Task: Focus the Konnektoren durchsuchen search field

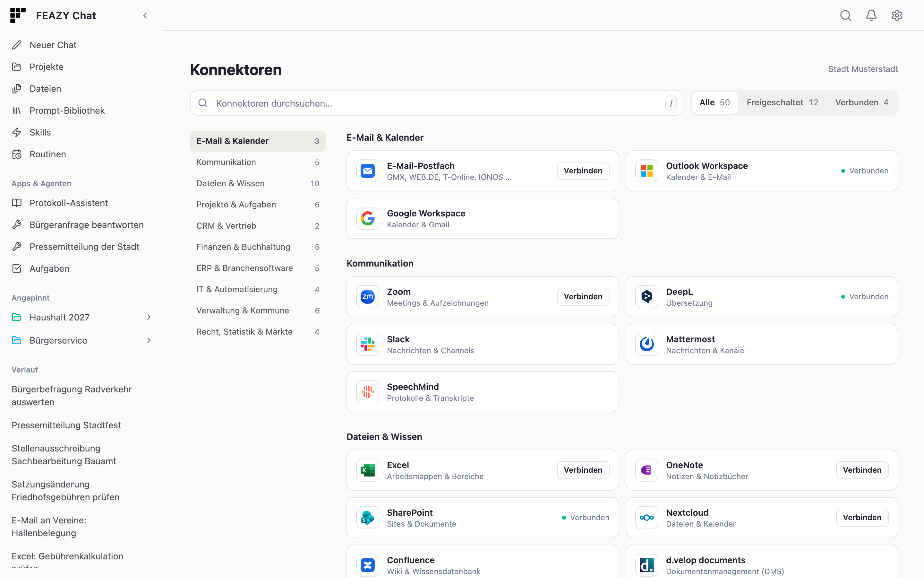Action: point(436,103)
